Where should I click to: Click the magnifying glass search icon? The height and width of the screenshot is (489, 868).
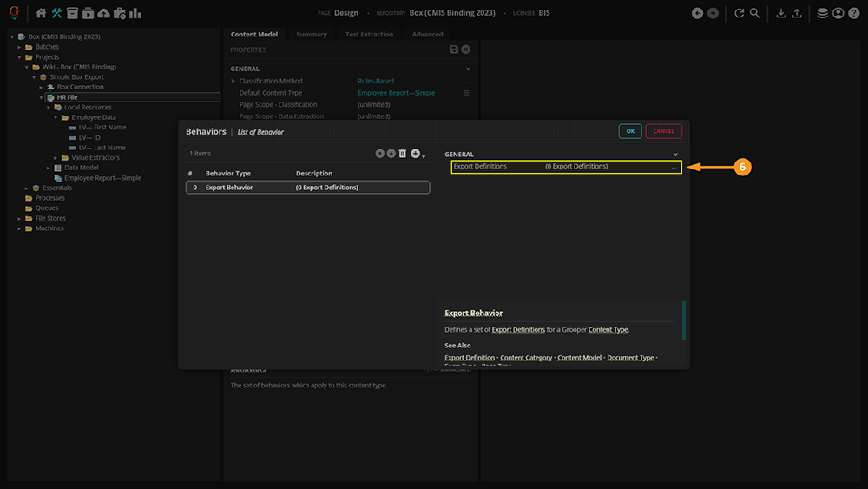point(755,13)
